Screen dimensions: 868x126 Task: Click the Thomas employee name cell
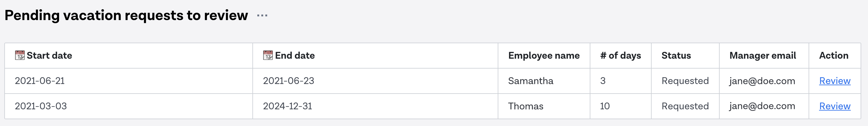coord(544,107)
